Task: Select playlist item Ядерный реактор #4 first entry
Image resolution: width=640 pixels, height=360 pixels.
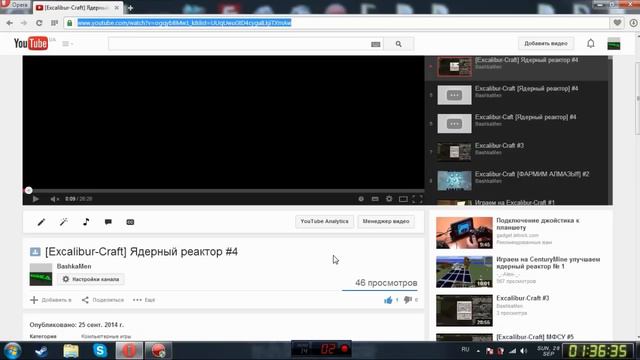Action: click(517, 67)
